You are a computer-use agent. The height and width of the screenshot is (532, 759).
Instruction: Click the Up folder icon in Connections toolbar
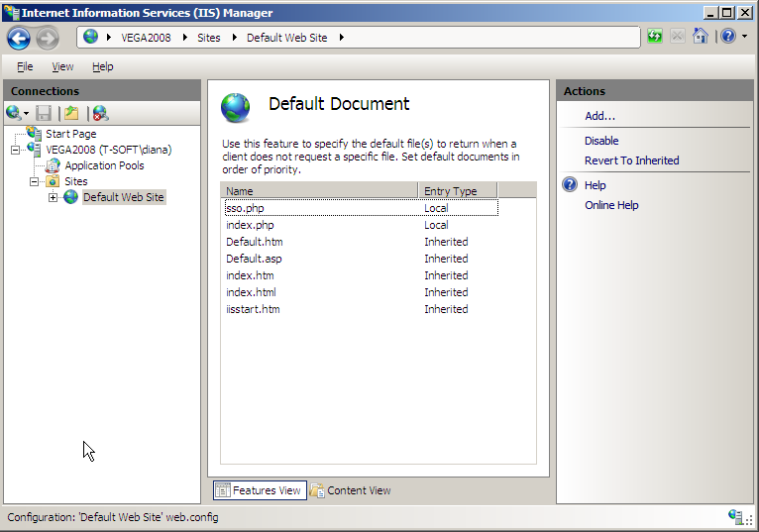(x=70, y=113)
